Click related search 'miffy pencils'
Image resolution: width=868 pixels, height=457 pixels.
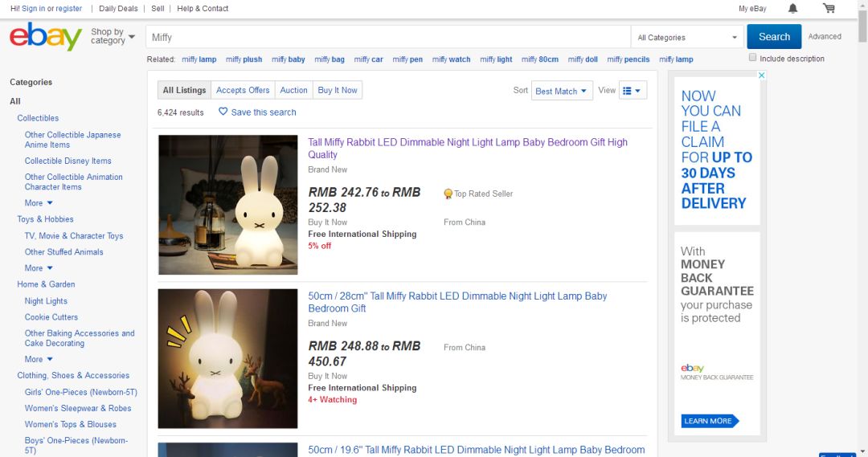[628, 59]
